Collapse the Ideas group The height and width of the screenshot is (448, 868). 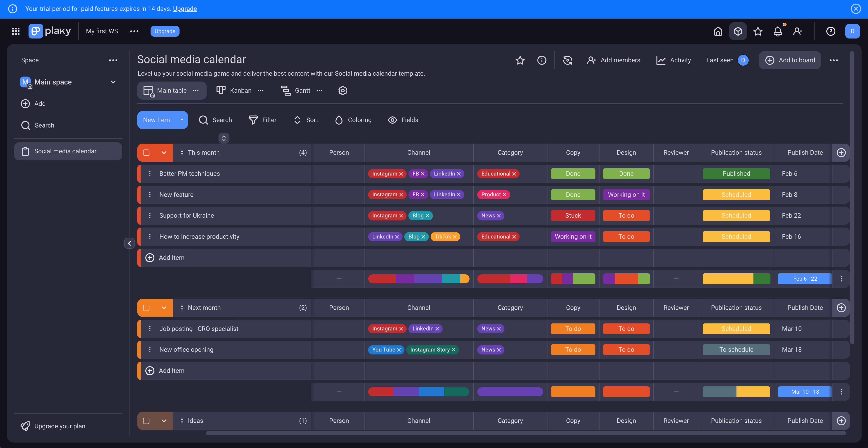point(164,420)
